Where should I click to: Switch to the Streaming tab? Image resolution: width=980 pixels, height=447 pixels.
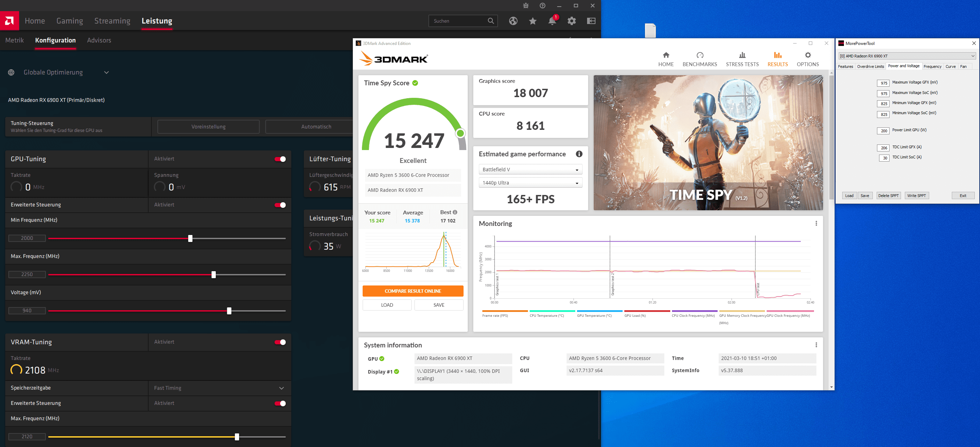[112, 21]
